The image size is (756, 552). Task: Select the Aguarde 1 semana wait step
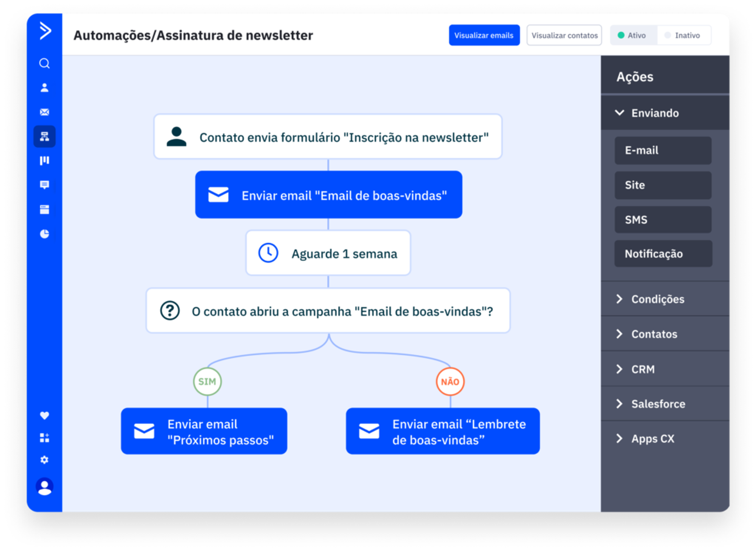pos(328,253)
